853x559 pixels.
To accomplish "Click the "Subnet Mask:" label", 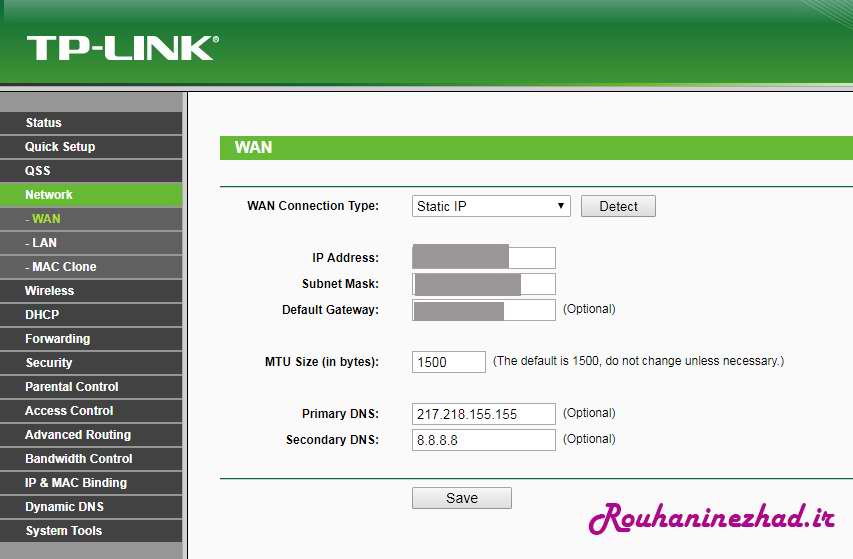I will (x=340, y=284).
